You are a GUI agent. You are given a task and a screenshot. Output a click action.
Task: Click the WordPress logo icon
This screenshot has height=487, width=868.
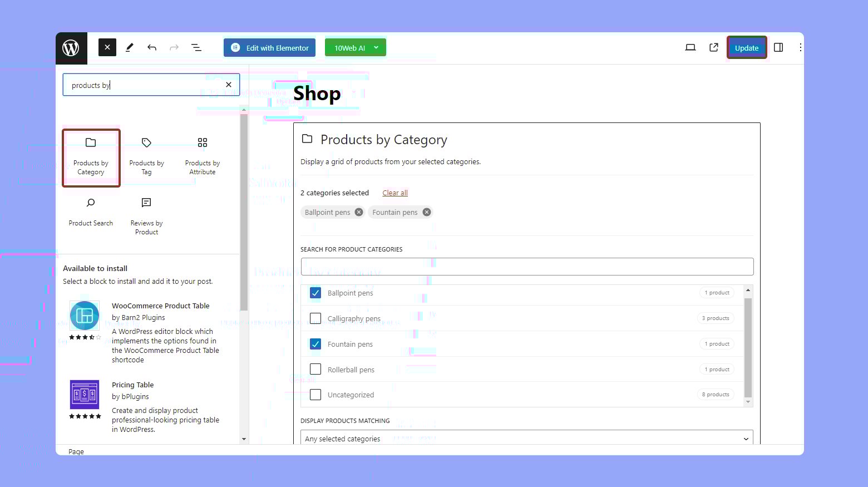[71, 48]
